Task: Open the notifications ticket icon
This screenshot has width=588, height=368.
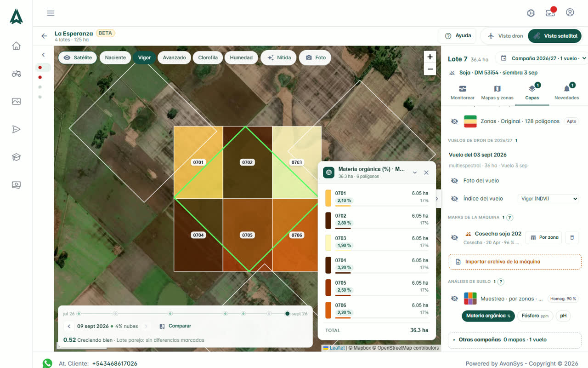Action: click(550, 12)
